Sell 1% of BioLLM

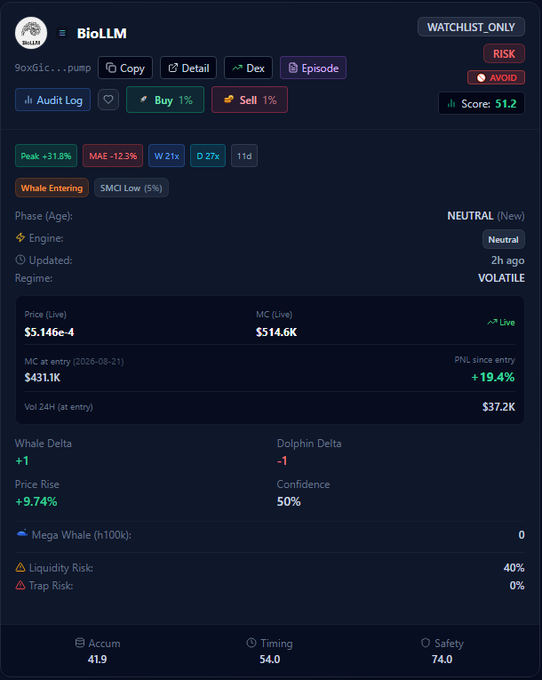(249, 100)
